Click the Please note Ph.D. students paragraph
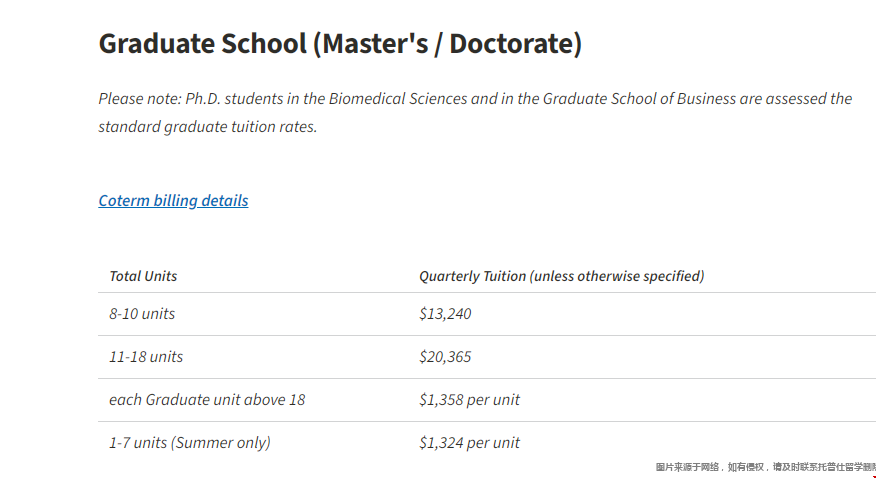This screenshot has height=478, width=876. pos(475,112)
